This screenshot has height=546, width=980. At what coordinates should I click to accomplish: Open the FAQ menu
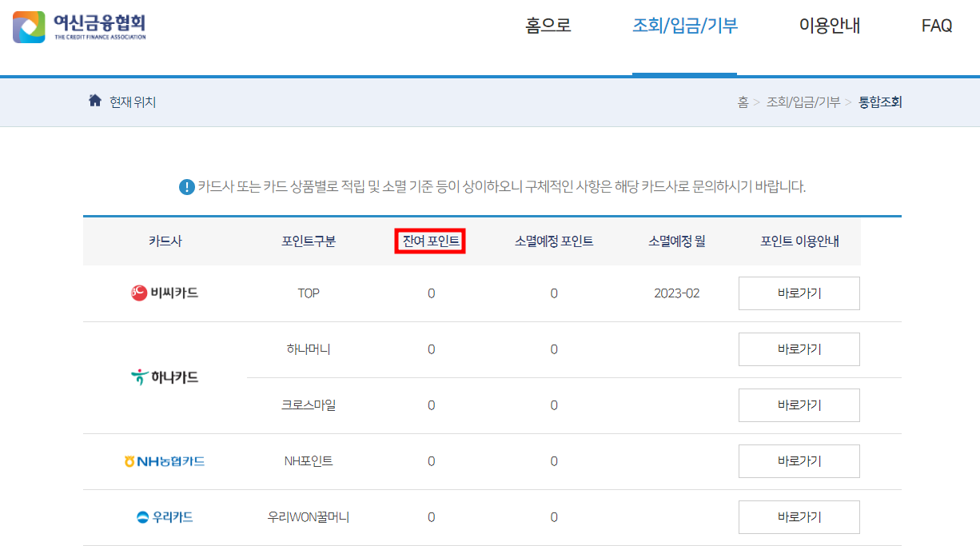click(937, 26)
